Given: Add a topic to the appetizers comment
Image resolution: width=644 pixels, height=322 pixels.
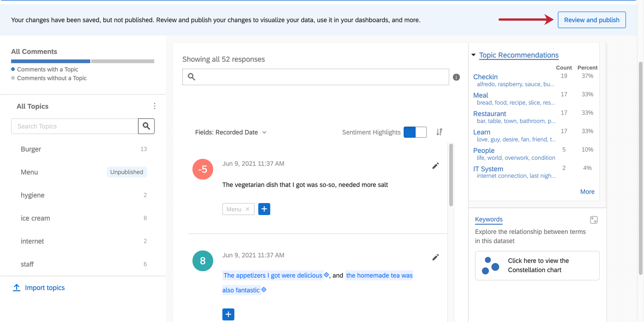Looking at the screenshot, I should point(228,314).
